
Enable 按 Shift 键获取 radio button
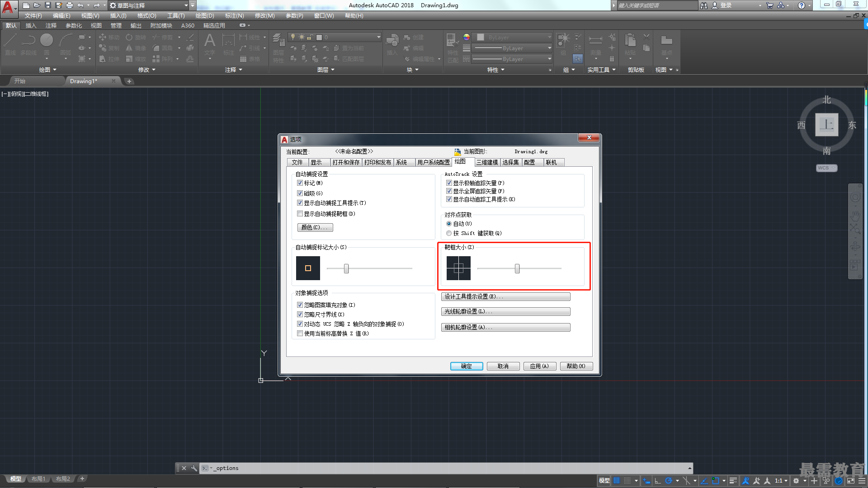449,233
